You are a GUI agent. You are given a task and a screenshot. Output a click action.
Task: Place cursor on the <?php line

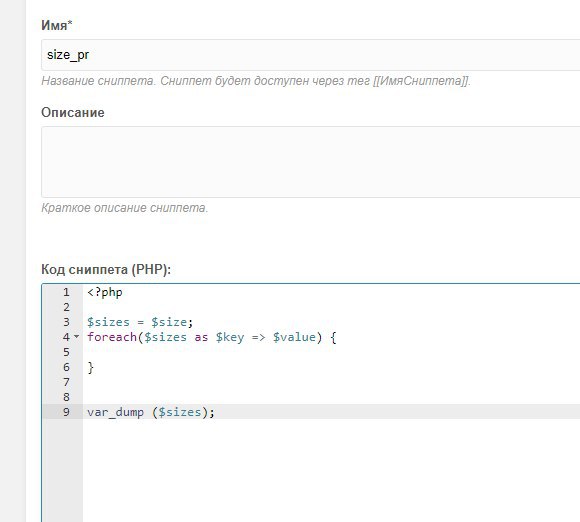(x=105, y=292)
